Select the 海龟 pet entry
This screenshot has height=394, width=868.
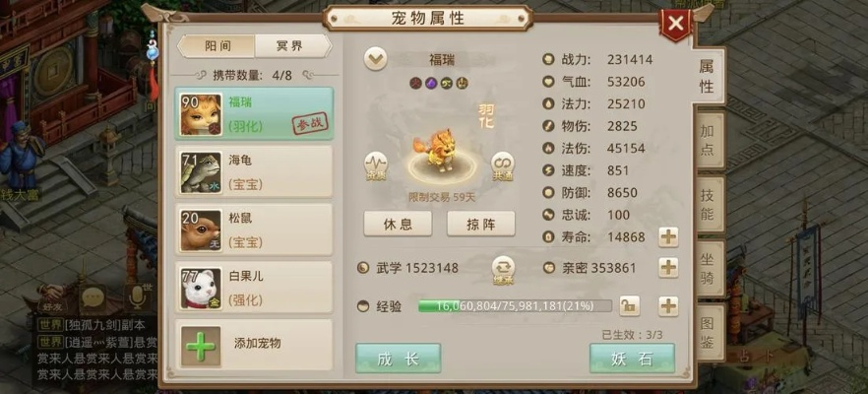(254, 171)
